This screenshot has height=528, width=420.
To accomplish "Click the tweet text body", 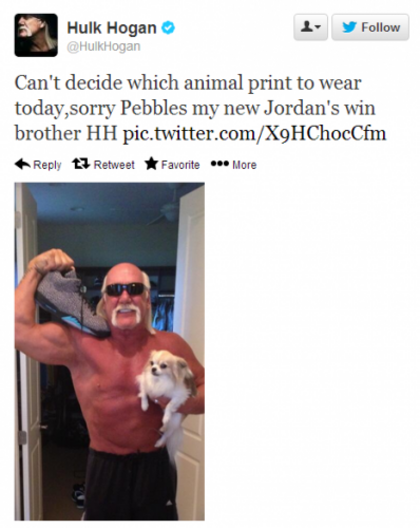I will 200,108.
